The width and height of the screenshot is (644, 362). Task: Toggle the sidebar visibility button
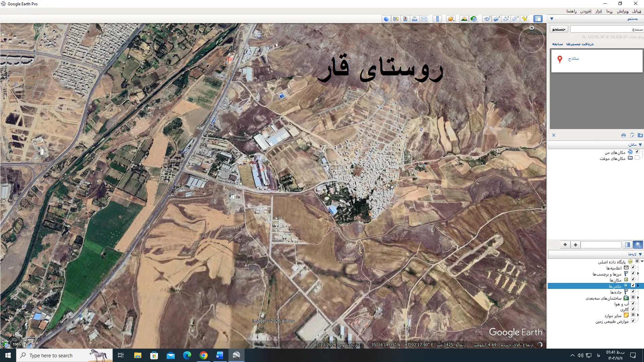538,19
